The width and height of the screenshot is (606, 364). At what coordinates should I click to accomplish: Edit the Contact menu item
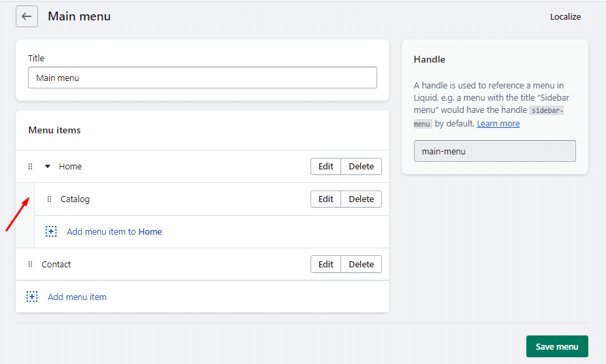325,265
